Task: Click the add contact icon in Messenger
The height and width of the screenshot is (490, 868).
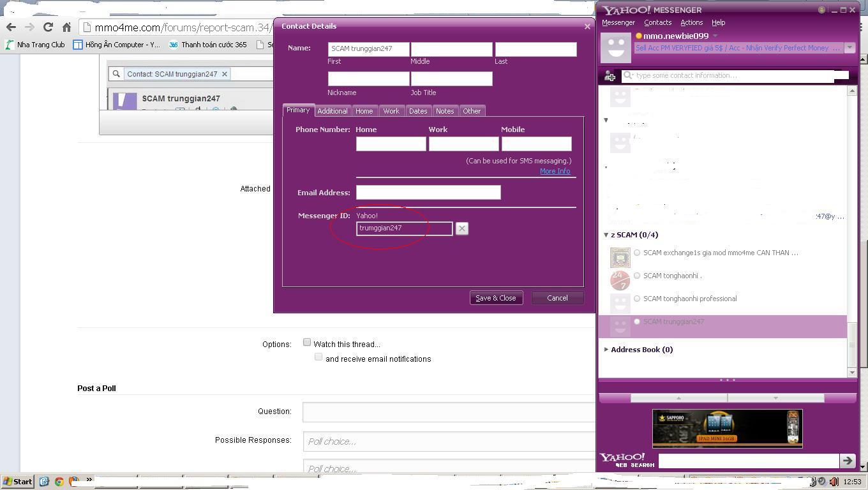Action: coord(610,76)
